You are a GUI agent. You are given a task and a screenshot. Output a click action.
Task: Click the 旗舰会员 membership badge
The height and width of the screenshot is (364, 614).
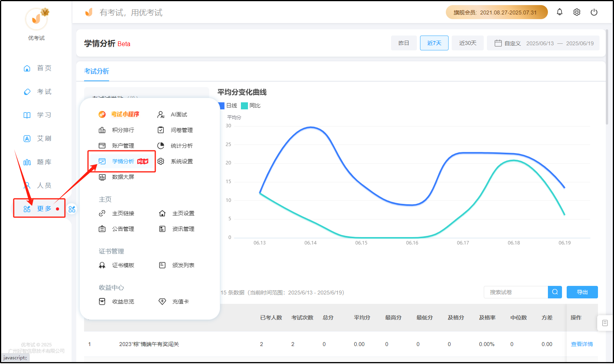point(497,12)
